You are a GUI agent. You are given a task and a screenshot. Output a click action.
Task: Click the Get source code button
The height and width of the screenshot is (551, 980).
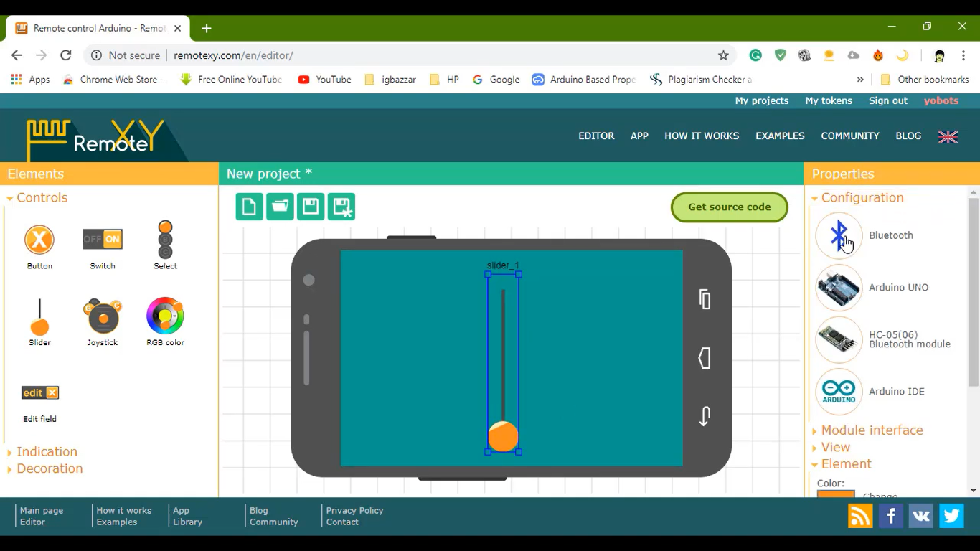coord(729,207)
